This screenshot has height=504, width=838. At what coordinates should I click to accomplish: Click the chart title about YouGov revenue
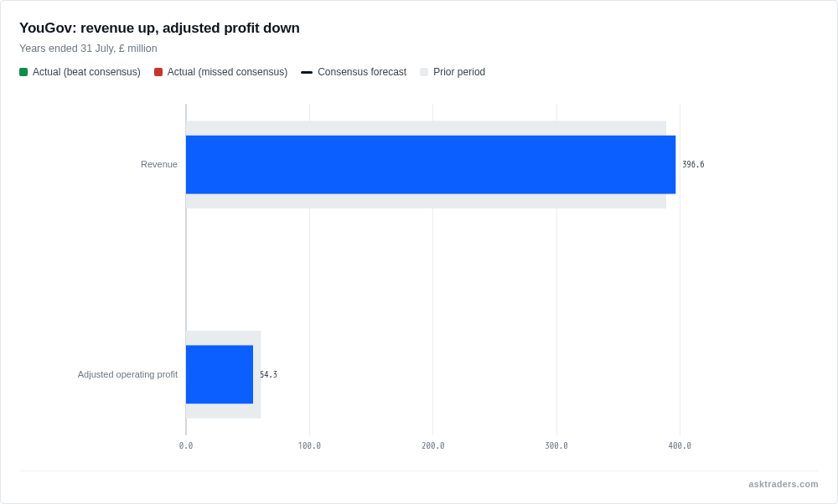pyautogui.click(x=159, y=28)
